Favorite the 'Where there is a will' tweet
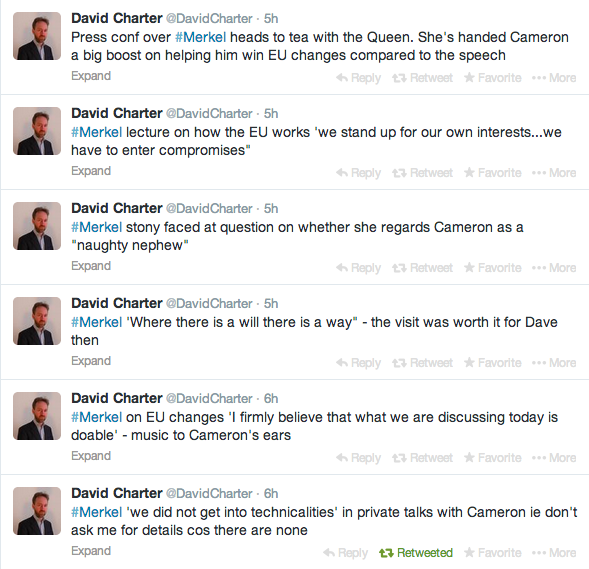This screenshot has width=589, height=569. click(x=492, y=363)
